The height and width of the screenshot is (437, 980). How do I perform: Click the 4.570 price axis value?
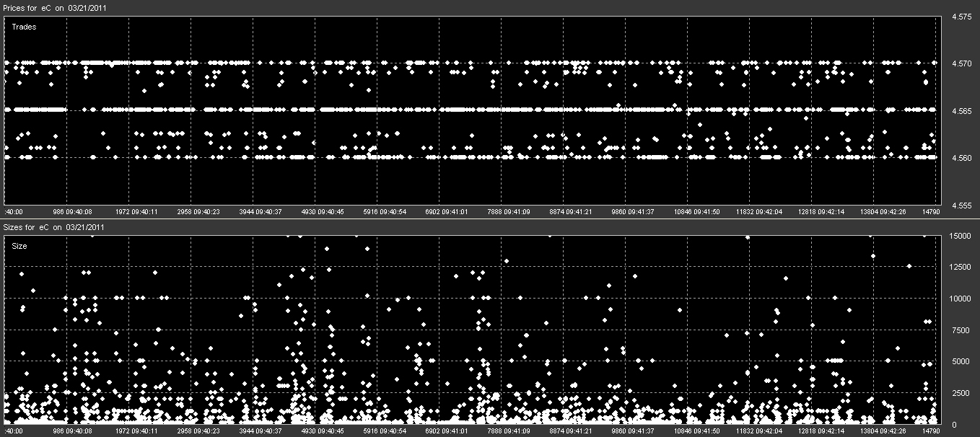[x=961, y=63]
